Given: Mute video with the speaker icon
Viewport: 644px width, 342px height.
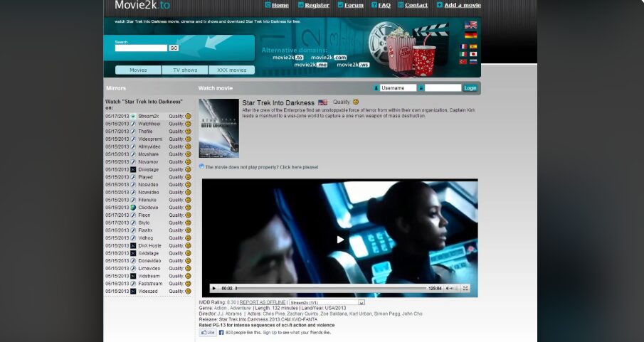Looking at the screenshot, I should [x=448, y=289].
